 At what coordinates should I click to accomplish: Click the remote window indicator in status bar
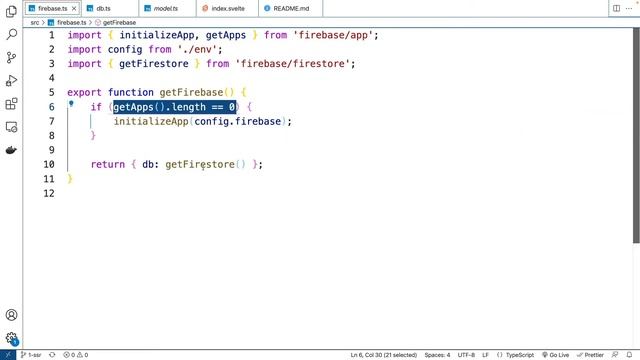pyautogui.click(x=8, y=355)
